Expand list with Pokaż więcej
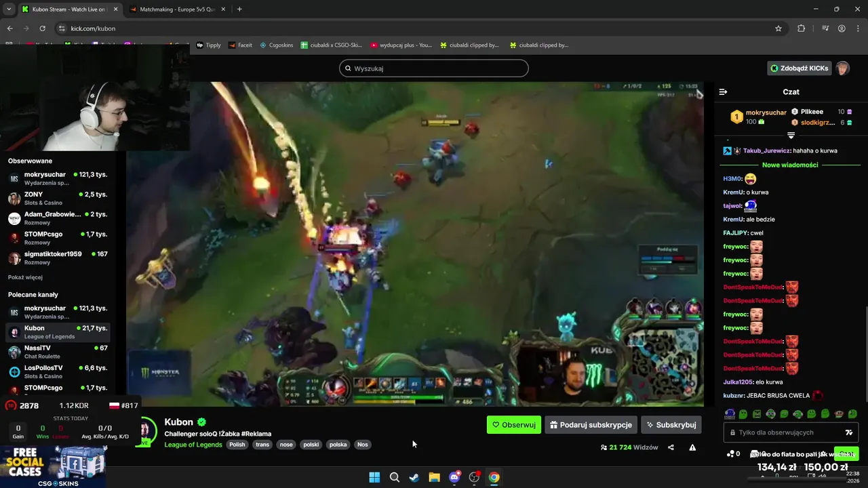Screen dimensions: 868x488 coord(25,277)
